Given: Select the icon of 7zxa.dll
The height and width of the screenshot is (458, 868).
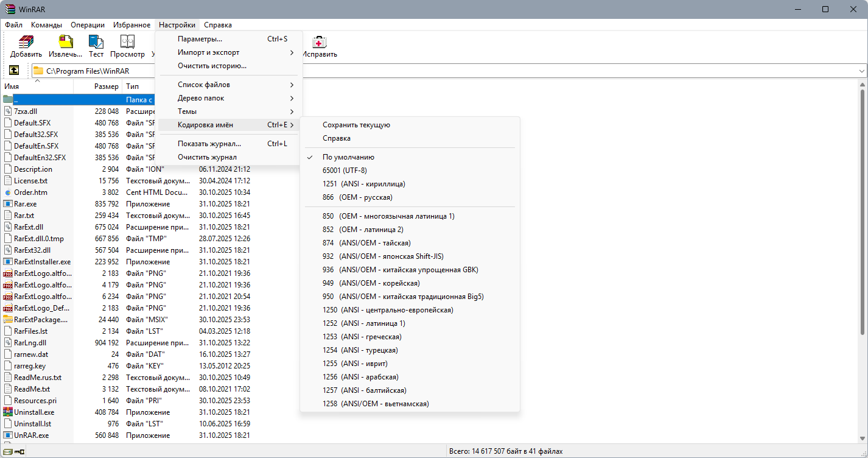Looking at the screenshot, I should tap(8, 111).
